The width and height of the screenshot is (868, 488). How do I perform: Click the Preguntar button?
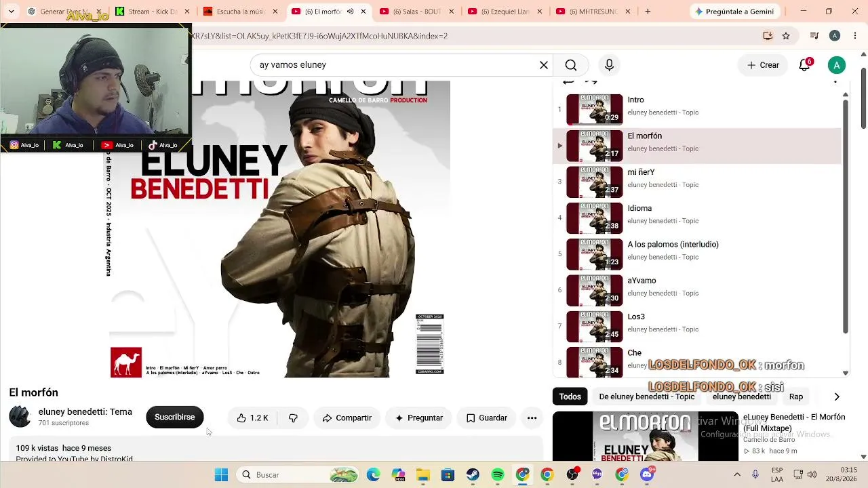coord(419,418)
